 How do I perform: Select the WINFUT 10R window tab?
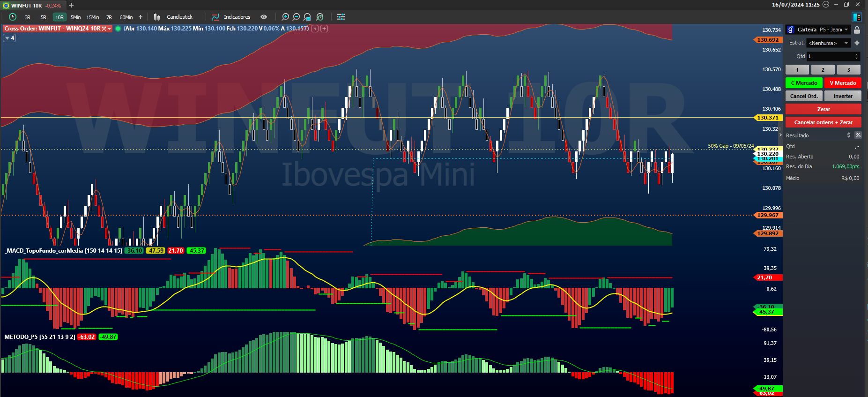(x=32, y=6)
